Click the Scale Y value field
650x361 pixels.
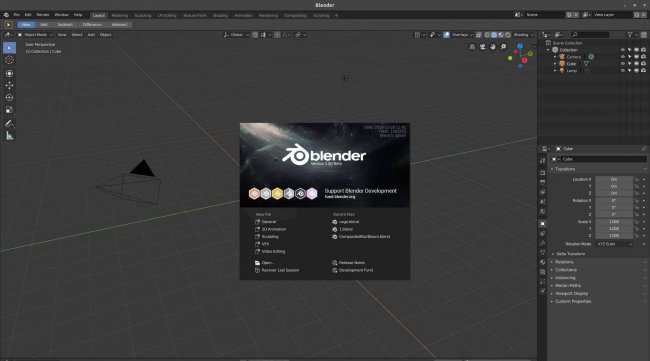pyautogui.click(x=614, y=229)
